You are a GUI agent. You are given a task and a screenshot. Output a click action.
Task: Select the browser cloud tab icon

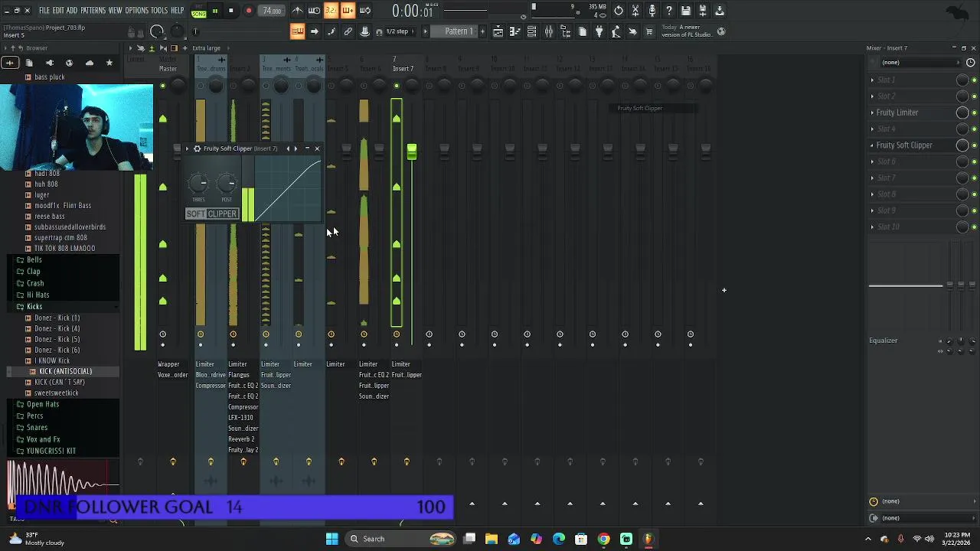point(89,63)
